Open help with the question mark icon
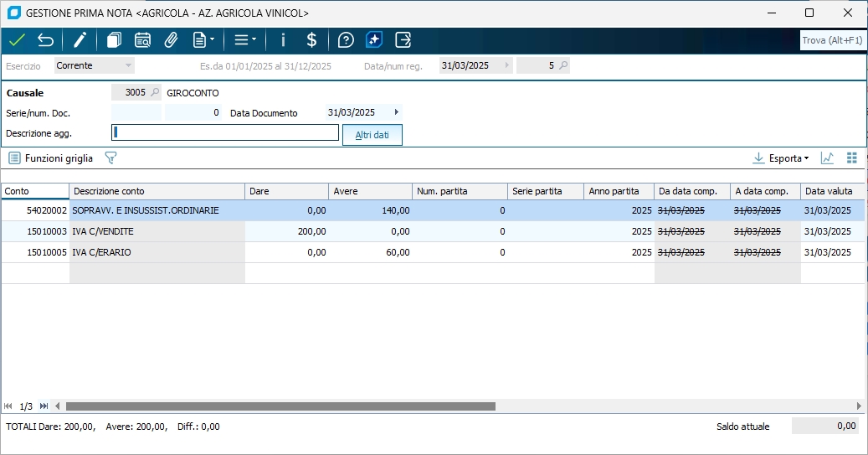 pos(346,39)
